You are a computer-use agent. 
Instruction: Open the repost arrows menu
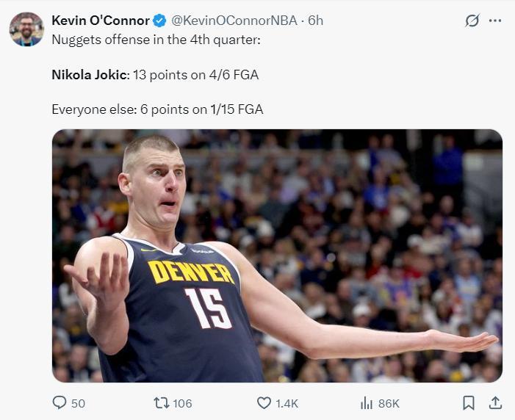point(161,402)
